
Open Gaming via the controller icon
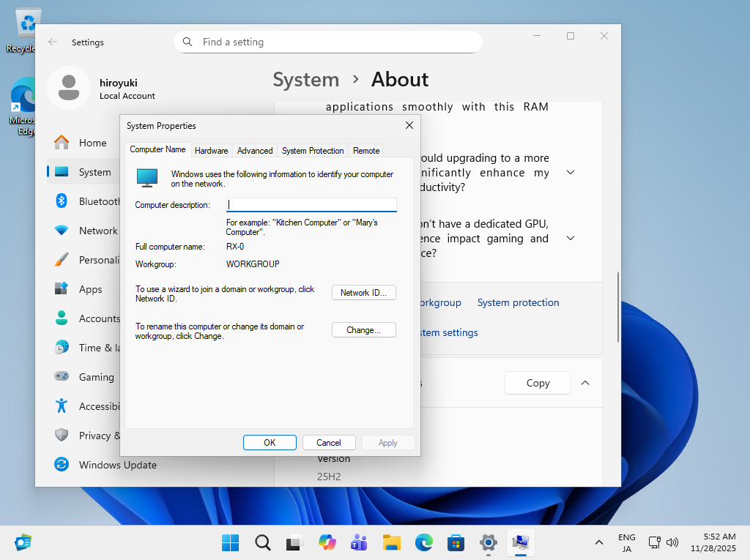tap(62, 376)
